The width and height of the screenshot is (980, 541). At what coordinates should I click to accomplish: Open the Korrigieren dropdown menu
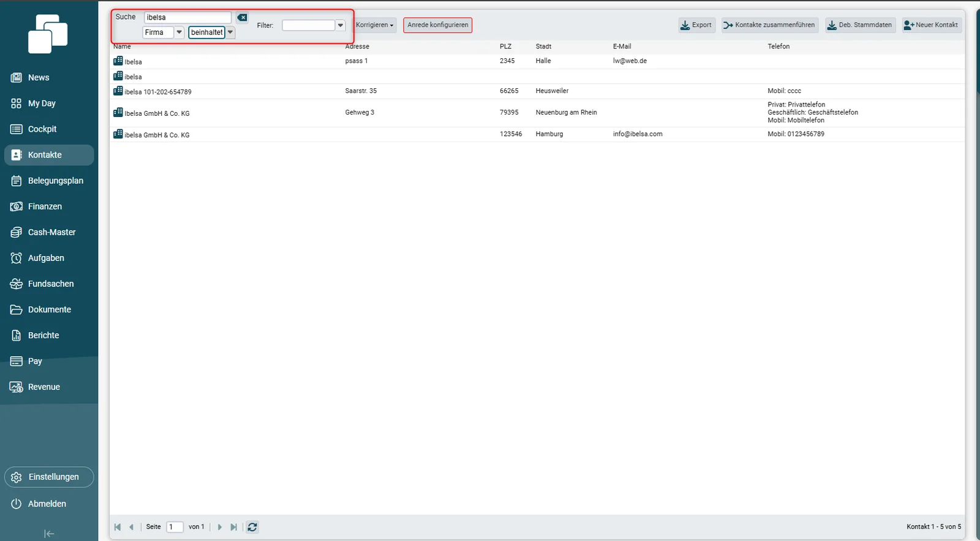tap(375, 25)
